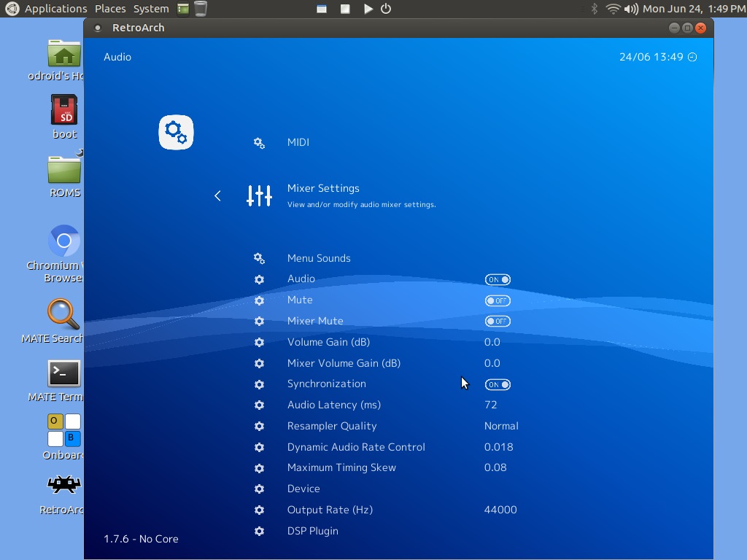Enable the Mute toggle
The width and height of the screenshot is (747, 560).
click(x=498, y=300)
